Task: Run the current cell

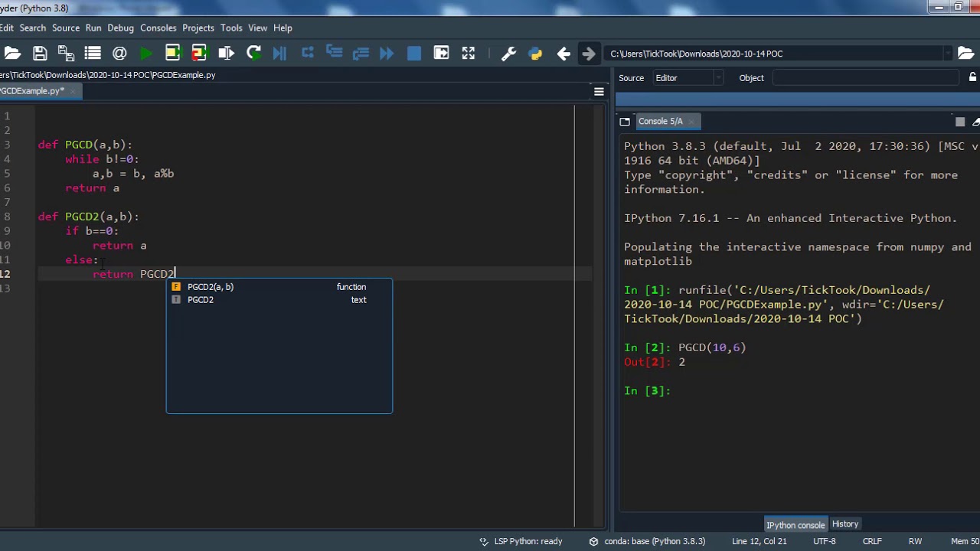Action: point(172,53)
